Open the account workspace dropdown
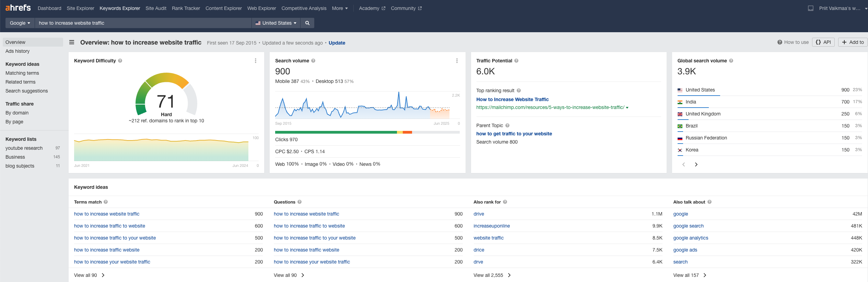Image resolution: width=868 pixels, height=282 pixels. [843, 8]
